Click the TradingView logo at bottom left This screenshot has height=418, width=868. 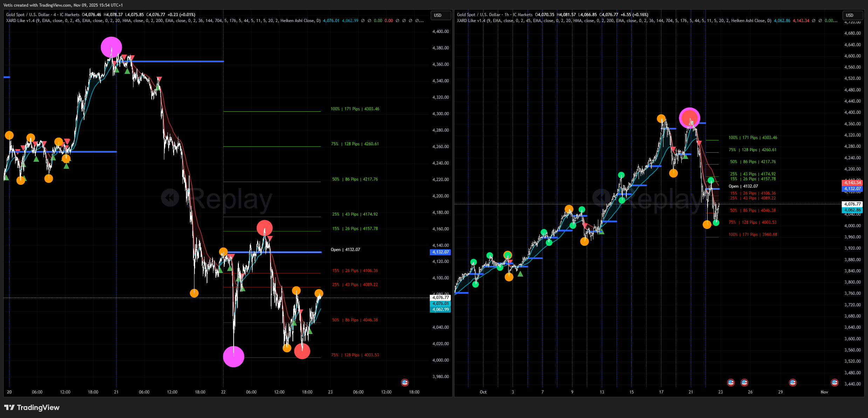click(32, 407)
